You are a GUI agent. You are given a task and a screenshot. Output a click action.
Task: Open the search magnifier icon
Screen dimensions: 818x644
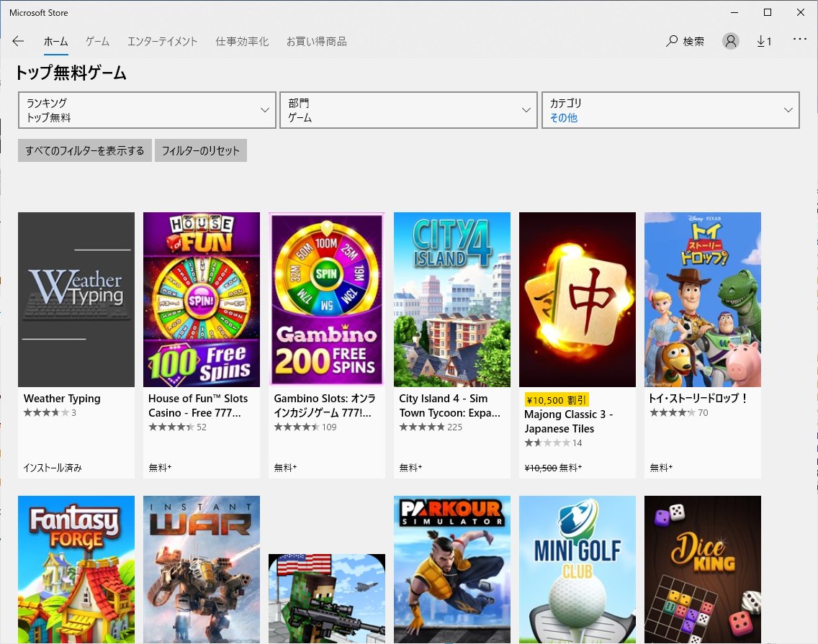tap(672, 41)
